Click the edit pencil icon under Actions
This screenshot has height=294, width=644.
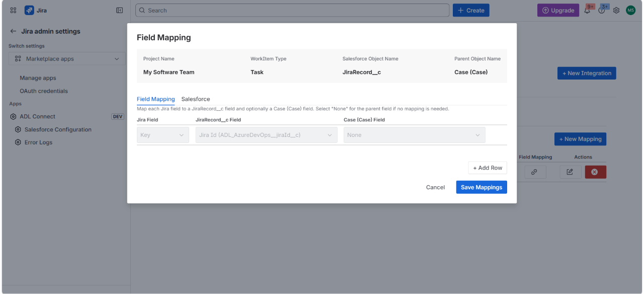[x=570, y=172]
